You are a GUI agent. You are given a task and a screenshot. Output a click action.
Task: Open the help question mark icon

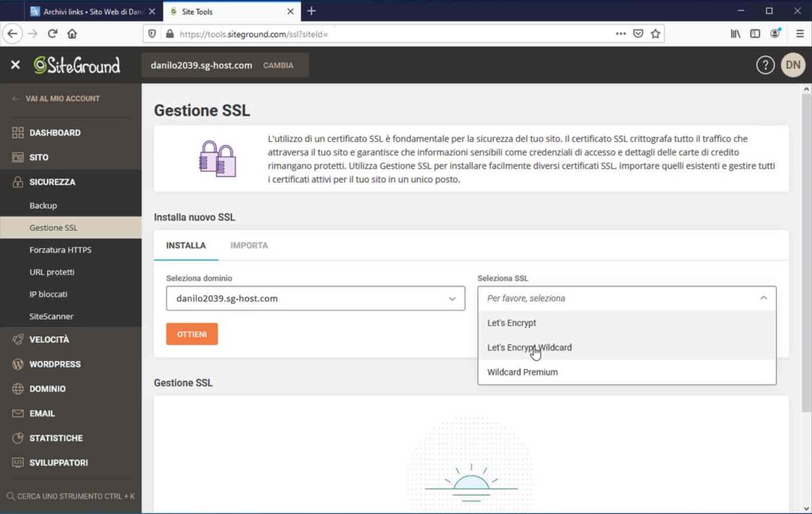765,65
